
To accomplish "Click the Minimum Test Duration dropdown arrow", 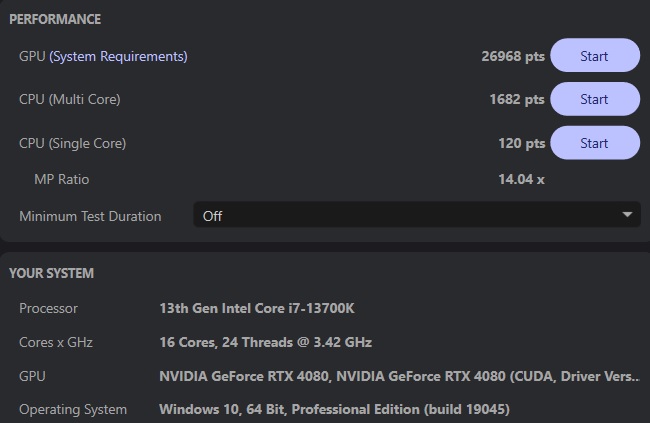I will pos(627,215).
